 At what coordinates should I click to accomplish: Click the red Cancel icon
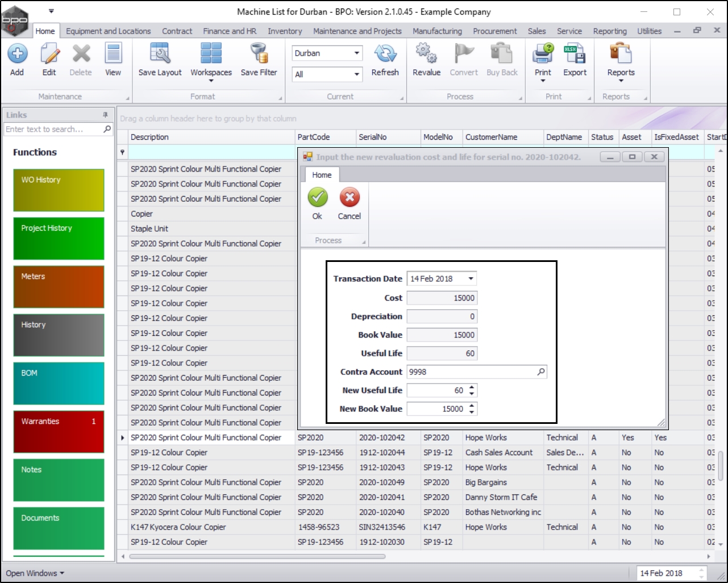tap(350, 198)
